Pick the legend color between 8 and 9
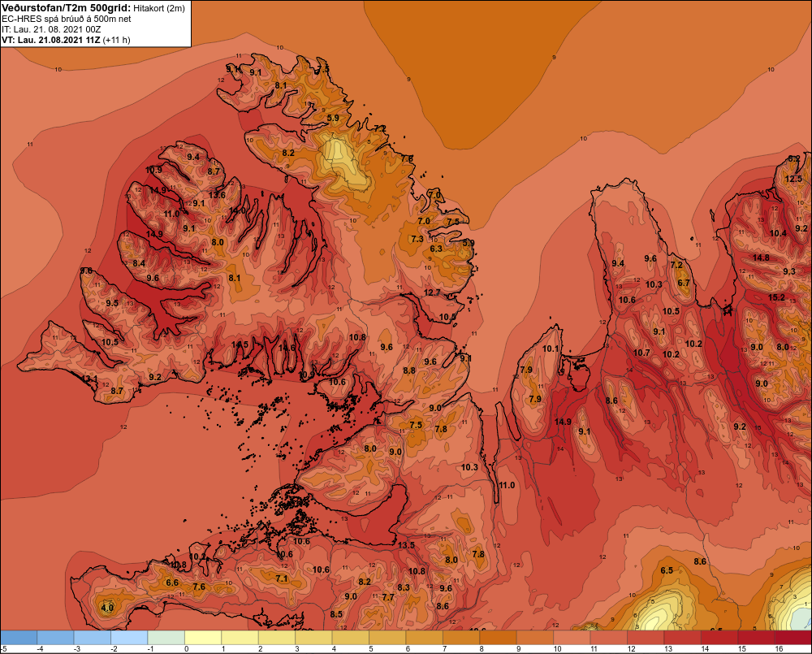The width and height of the screenshot is (812, 654). tap(499, 638)
